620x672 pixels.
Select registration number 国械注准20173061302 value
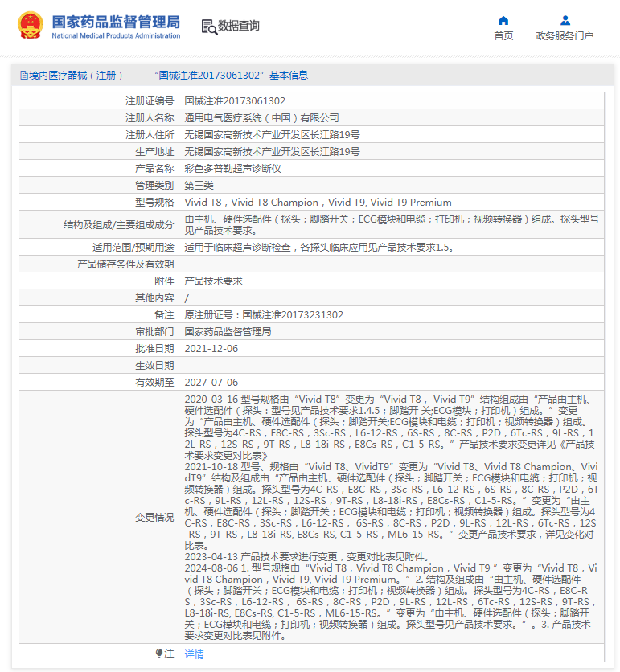point(235,100)
